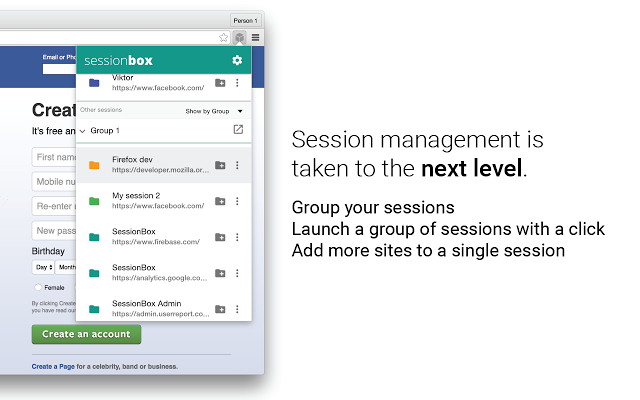Open more options for Viktor session

click(237, 83)
